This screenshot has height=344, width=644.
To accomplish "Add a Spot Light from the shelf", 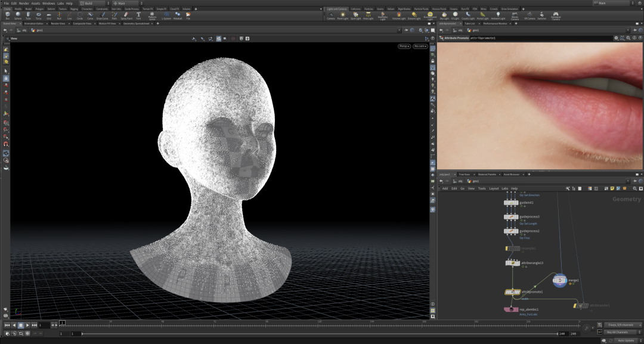I will [355, 16].
